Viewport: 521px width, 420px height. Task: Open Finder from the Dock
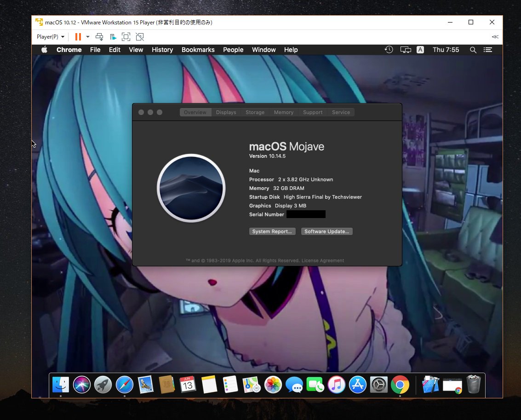click(61, 385)
